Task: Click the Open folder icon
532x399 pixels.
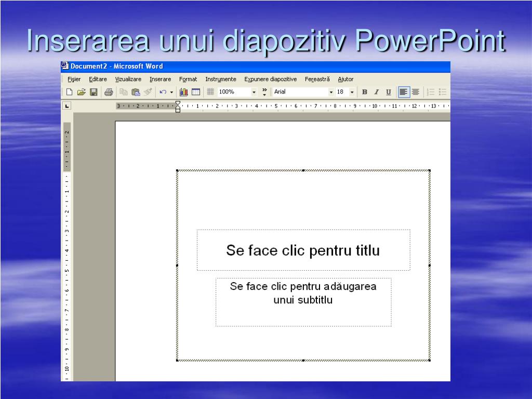Action: click(81, 92)
